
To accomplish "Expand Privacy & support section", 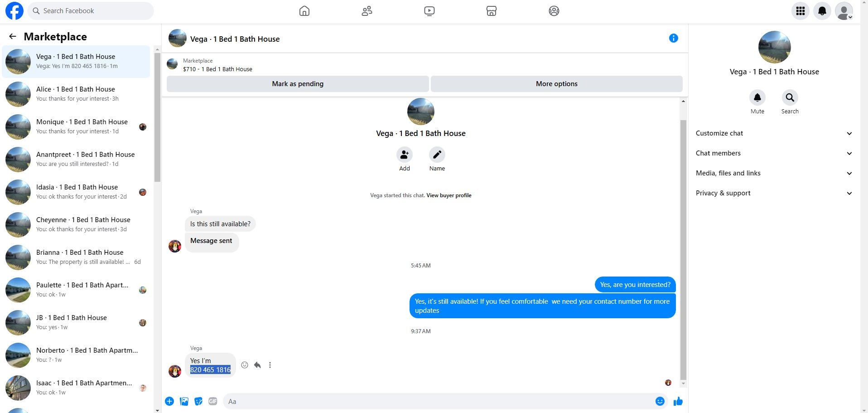I will [774, 193].
